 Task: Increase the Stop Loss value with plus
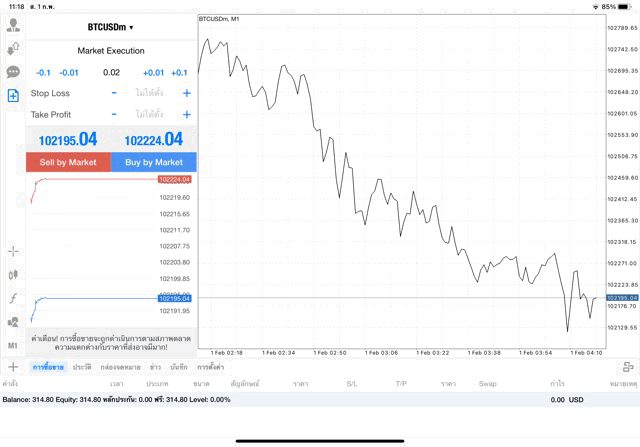coord(187,93)
